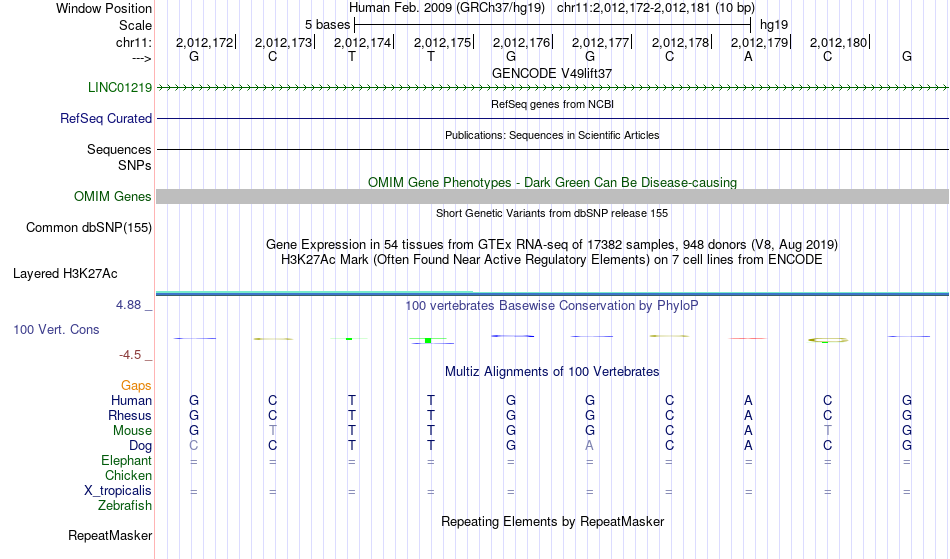Click the GENCODE V49lift37 track title
The image size is (950, 559).
pyautogui.click(x=551, y=73)
